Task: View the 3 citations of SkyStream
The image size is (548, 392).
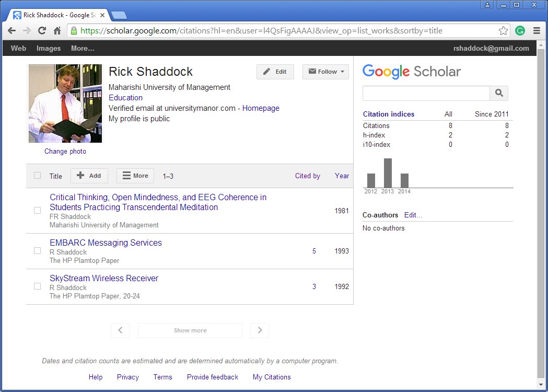Action: coord(314,287)
